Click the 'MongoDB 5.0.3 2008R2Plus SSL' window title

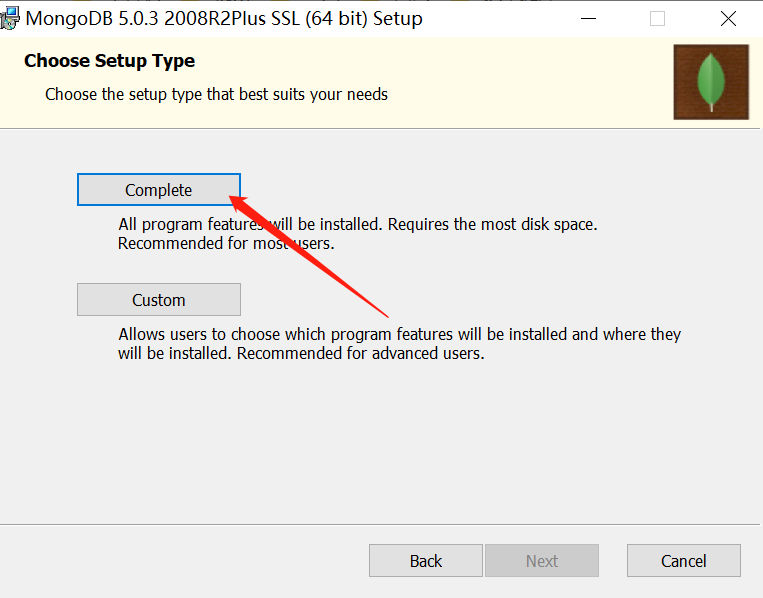(x=224, y=18)
